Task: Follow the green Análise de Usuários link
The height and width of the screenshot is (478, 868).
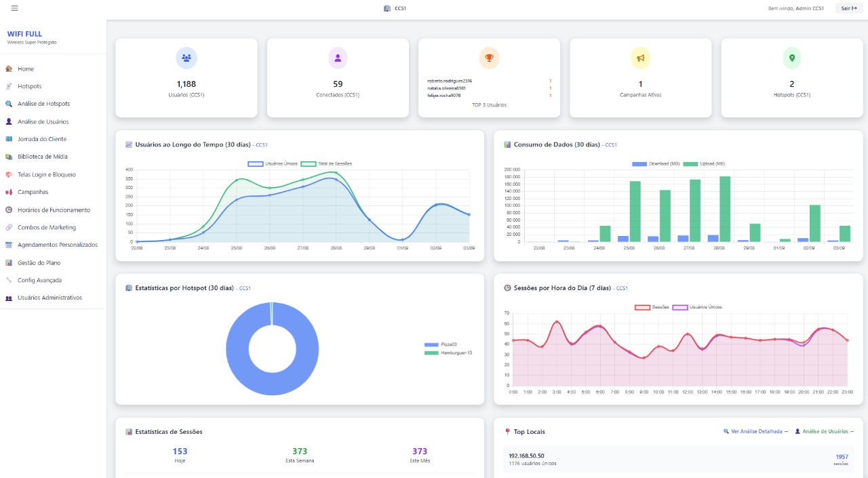Action: tap(824, 431)
